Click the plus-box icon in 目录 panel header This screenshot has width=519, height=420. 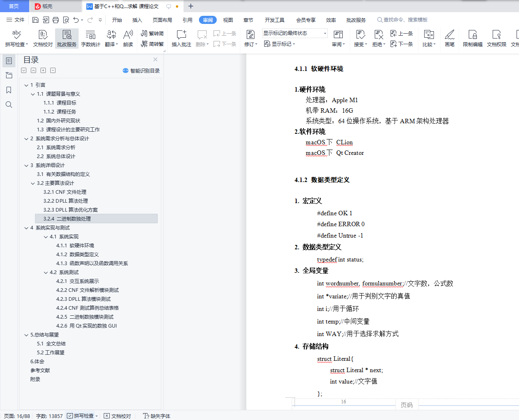click(43, 71)
